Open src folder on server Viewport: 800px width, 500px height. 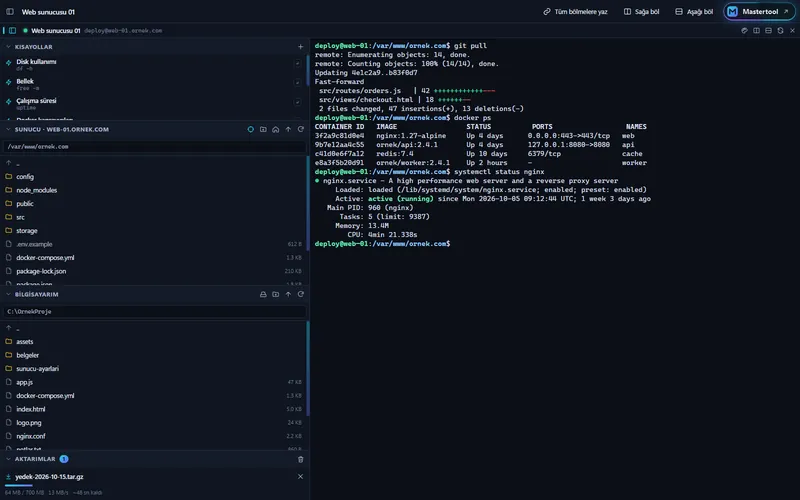(x=153, y=217)
